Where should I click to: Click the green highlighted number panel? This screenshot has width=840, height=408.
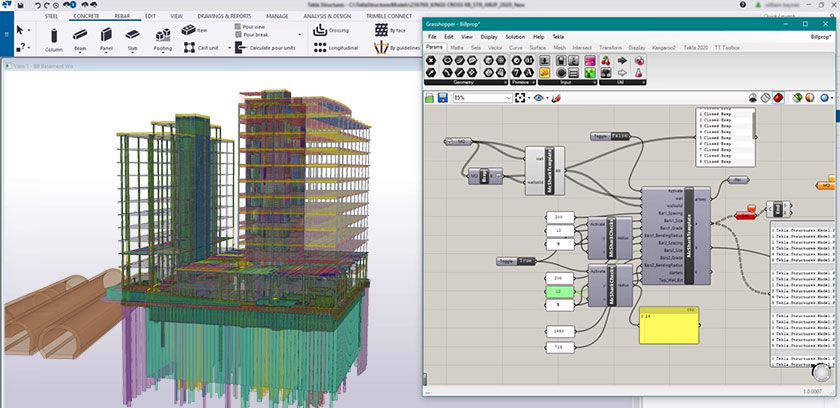560,292
